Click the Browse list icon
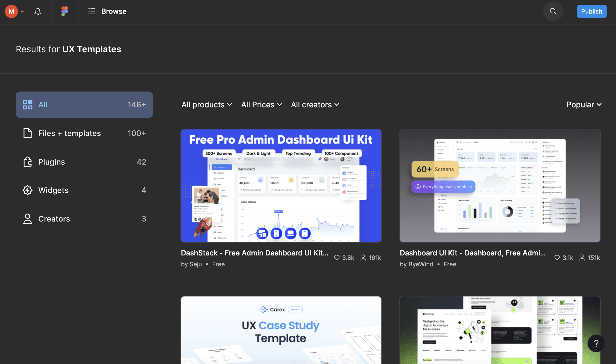Image resolution: width=616 pixels, height=364 pixels. tap(91, 12)
